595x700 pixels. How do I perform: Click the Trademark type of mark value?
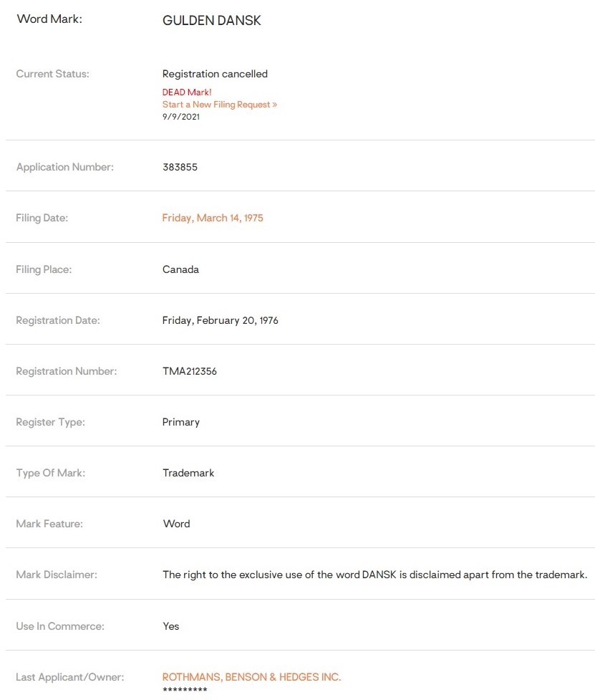point(188,473)
